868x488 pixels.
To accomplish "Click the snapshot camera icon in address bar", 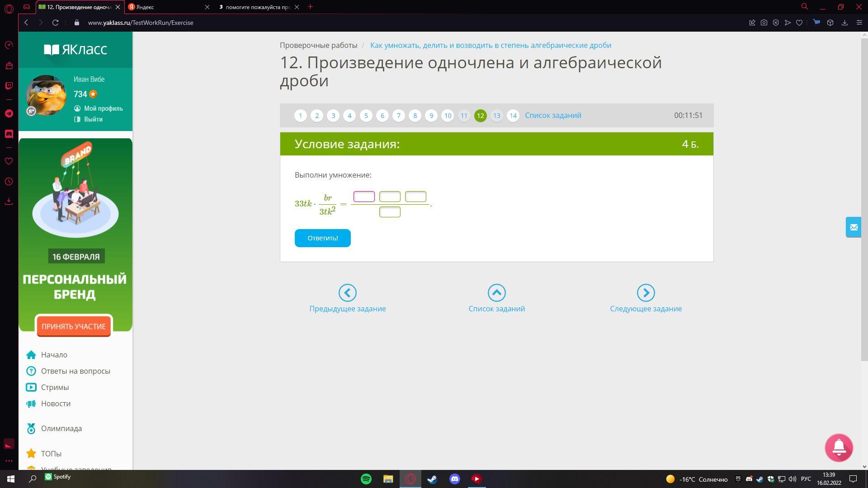I will point(764,23).
